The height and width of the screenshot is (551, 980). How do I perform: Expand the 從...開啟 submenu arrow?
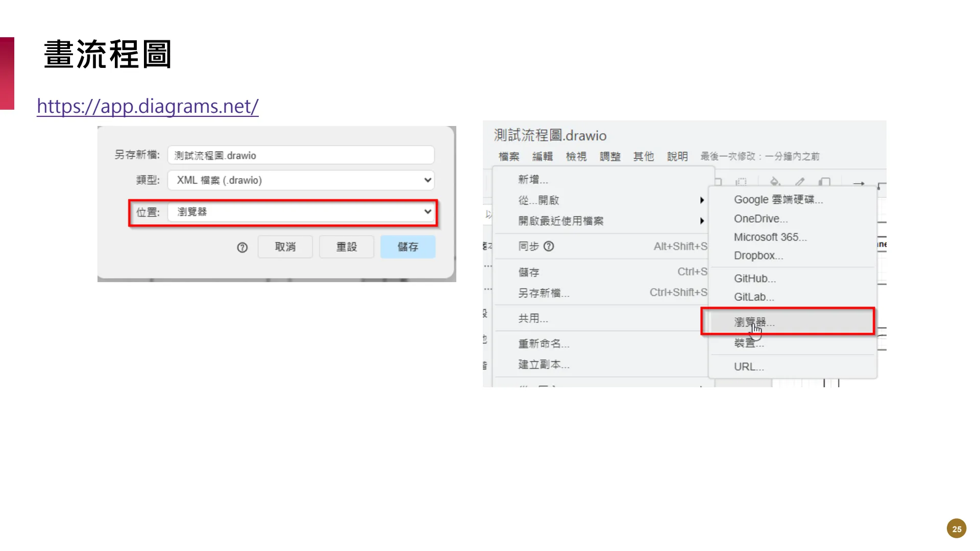(702, 201)
